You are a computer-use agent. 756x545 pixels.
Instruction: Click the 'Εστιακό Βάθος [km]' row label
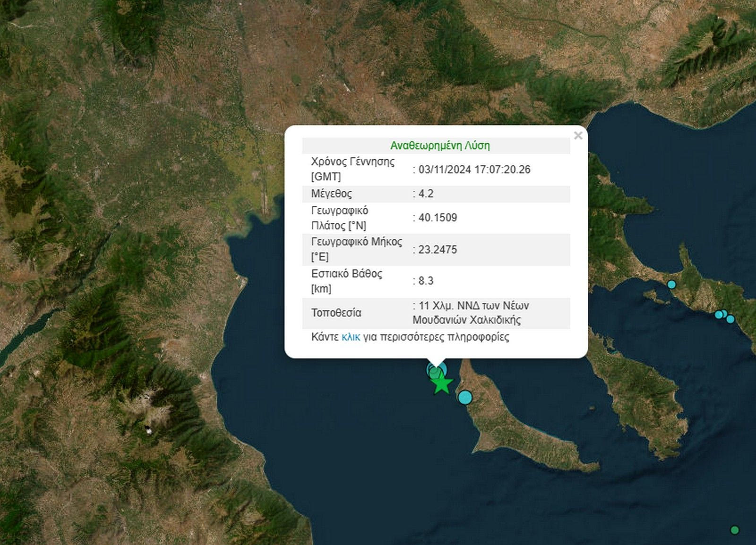click(x=346, y=281)
